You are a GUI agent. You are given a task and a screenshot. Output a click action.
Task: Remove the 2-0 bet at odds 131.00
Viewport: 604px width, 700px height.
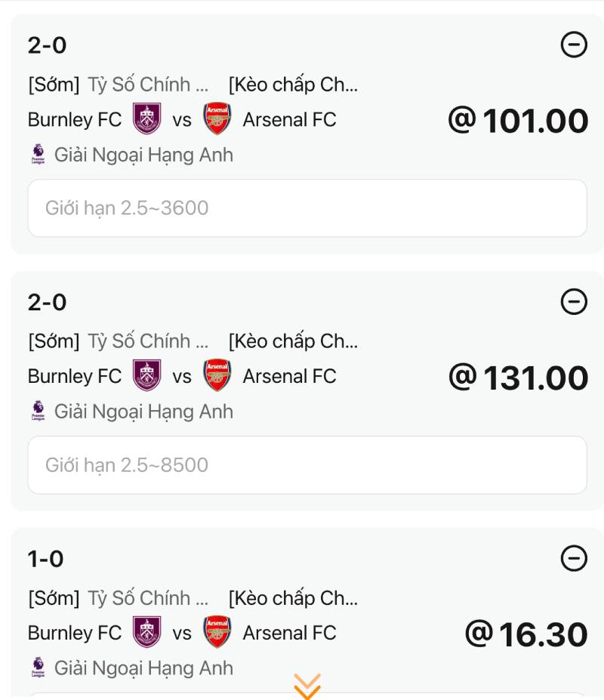574,302
